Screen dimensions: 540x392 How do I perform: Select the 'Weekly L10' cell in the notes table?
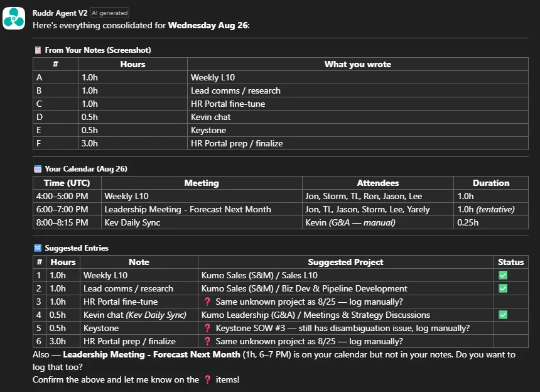point(357,77)
